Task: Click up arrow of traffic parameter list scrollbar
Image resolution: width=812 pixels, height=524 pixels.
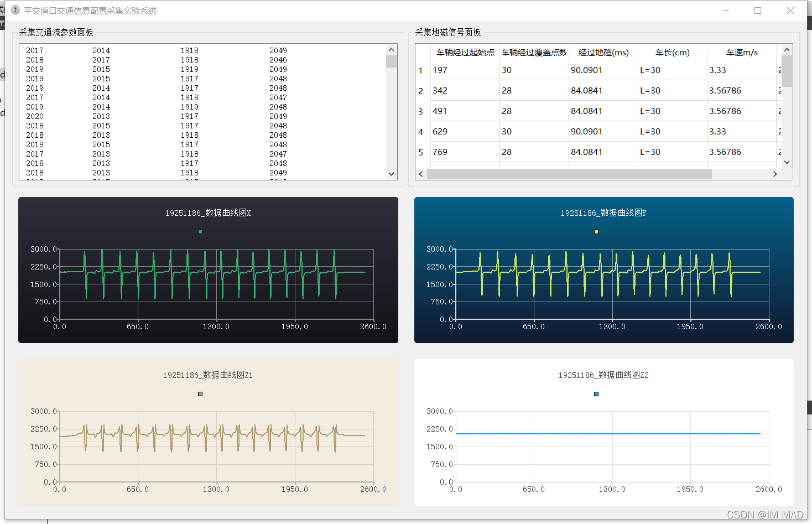Action: (x=392, y=50)
